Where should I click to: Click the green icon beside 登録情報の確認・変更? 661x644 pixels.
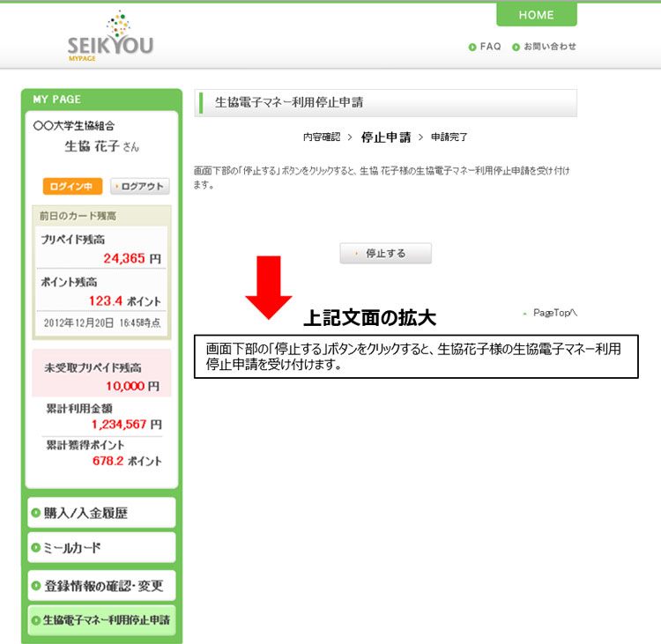[x=36, y=586]
